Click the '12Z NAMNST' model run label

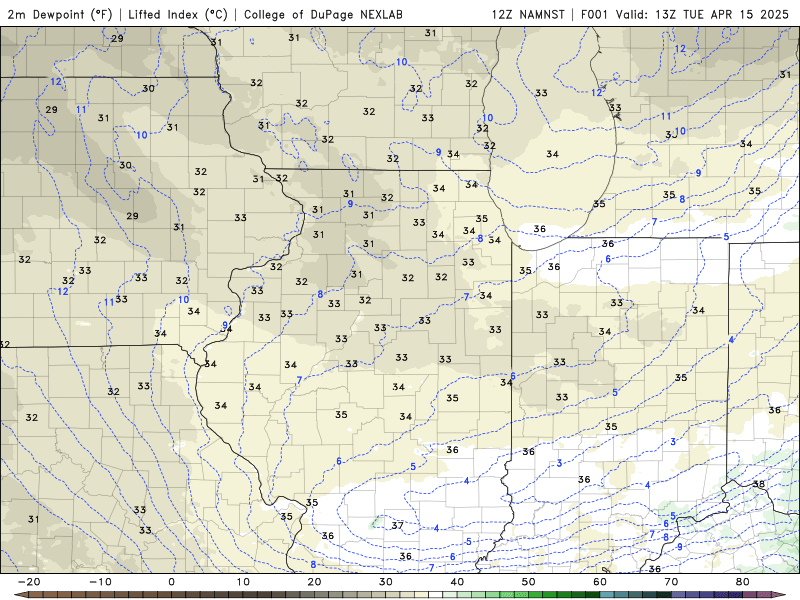coord(528,14)
